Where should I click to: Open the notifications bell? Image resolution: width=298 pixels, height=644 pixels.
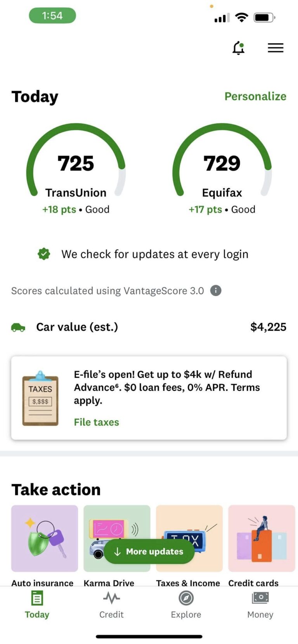tap(239, 48)
